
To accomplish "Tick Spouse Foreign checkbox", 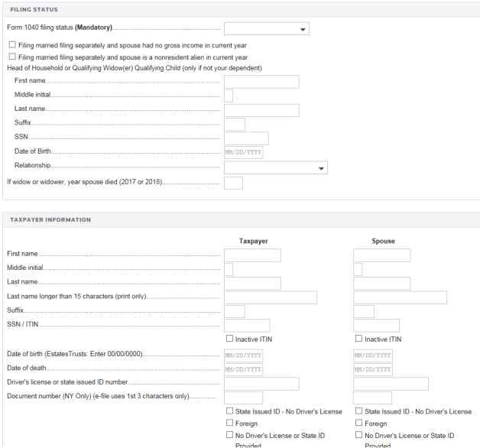I will [x=359, y=423].
